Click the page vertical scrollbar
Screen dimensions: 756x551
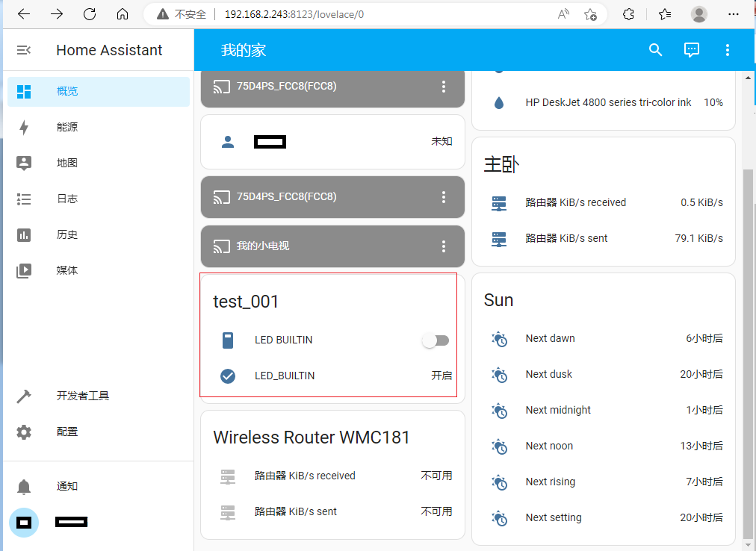tap(749, 351)
